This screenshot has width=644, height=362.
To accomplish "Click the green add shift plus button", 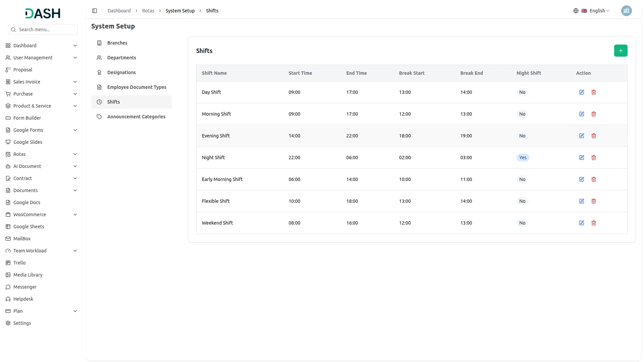I will [621, 51].
